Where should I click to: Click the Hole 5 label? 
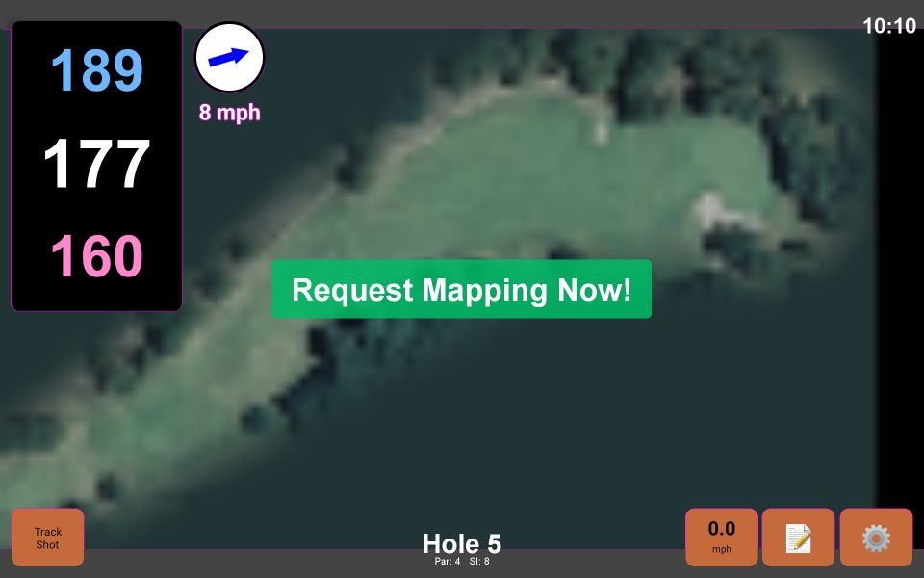(x=461, y=543)
